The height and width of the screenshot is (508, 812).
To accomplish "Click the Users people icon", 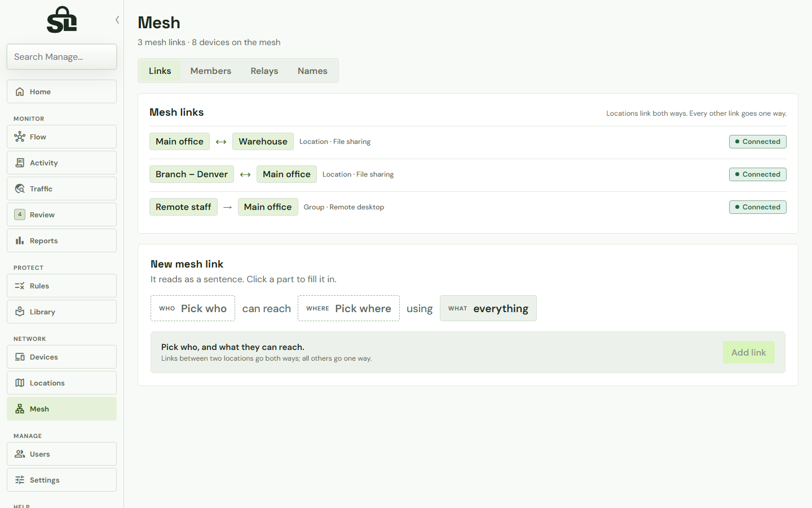I will tap(20, 454).
